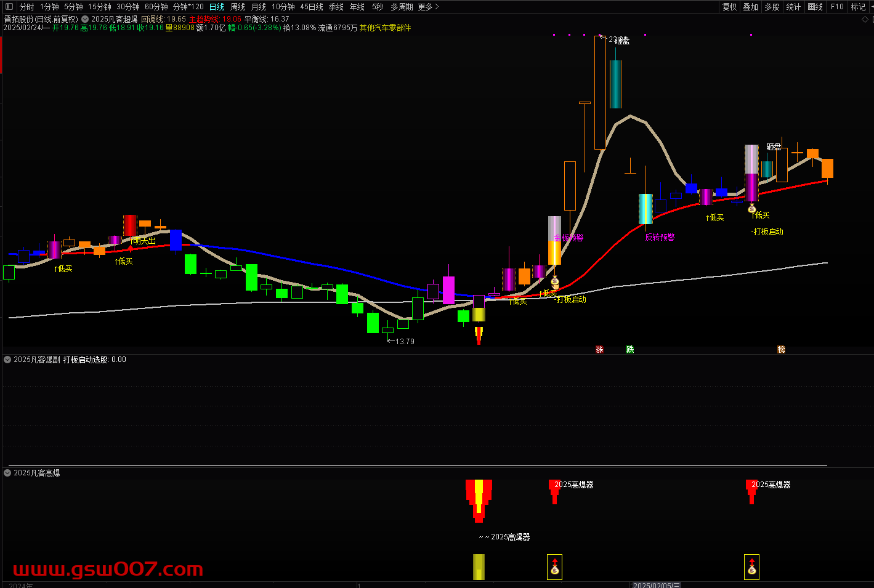Toggle the side panel icon at top-left
Viewport: 874px width, 588px height.
pos(9,7)
